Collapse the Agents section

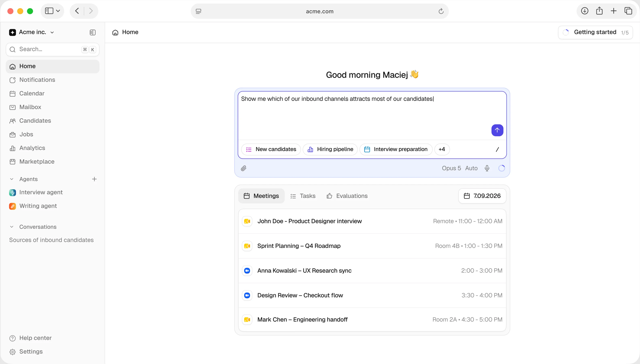(x=12, y=179)
